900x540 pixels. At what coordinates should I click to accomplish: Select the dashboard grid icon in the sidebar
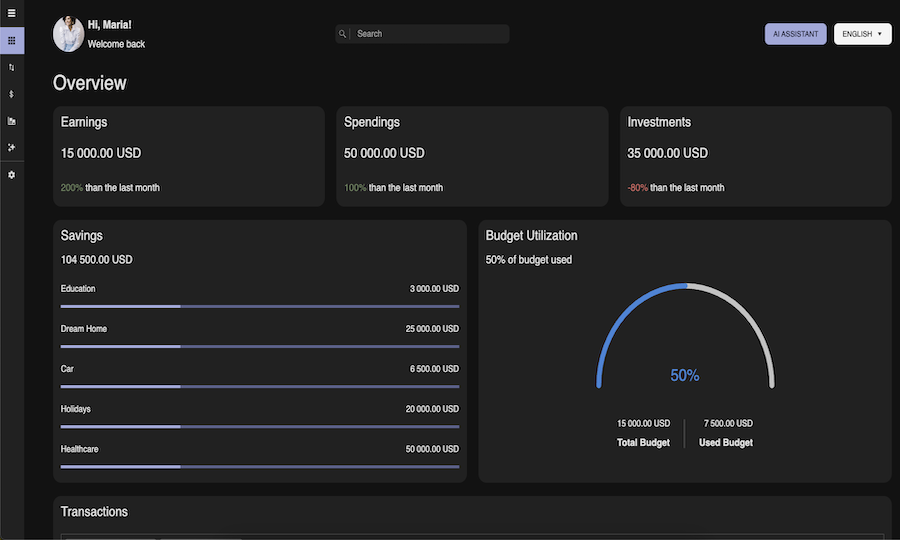tap(12, 41)
